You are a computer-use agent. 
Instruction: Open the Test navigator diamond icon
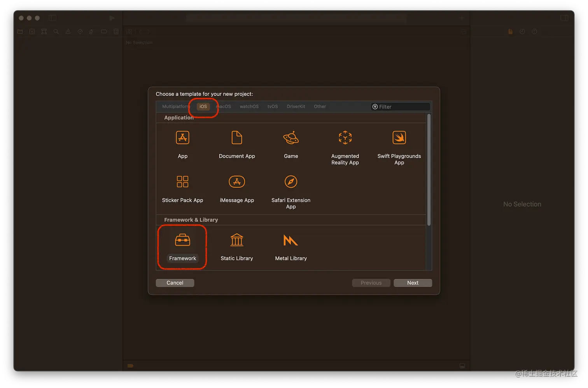pos(80,32)
